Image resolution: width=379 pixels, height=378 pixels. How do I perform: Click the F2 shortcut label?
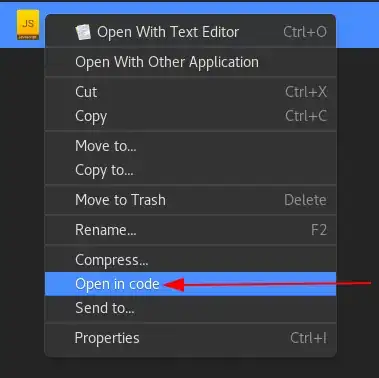pyautogui.click(x=319, y=230)
